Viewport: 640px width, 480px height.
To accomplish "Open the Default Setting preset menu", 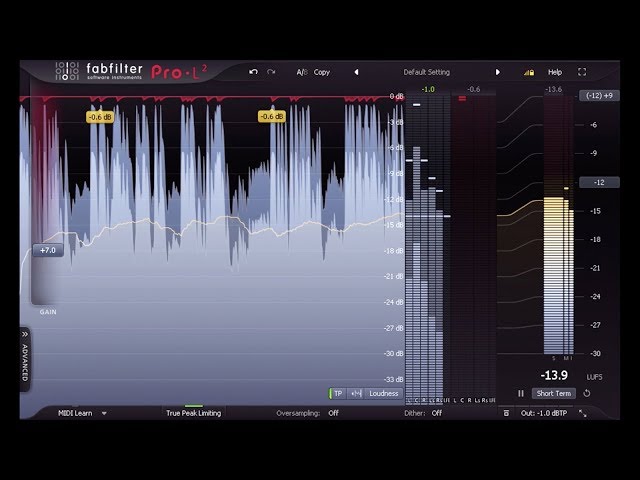I will pyautogui.click(x=427, y=72).
